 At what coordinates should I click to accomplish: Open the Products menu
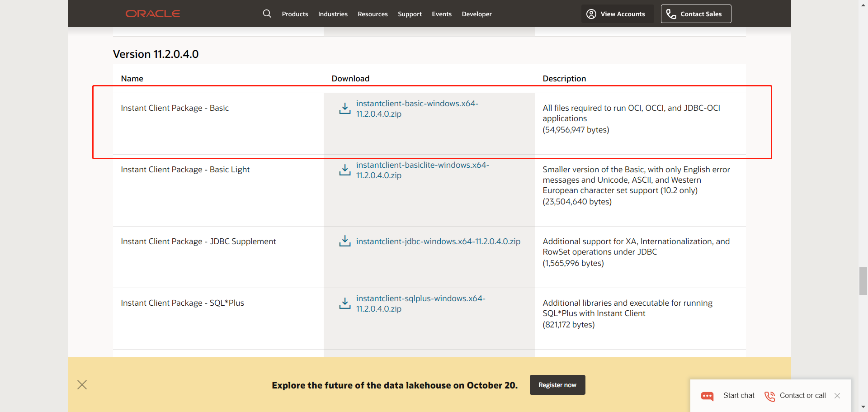click(x=295, y=14)
